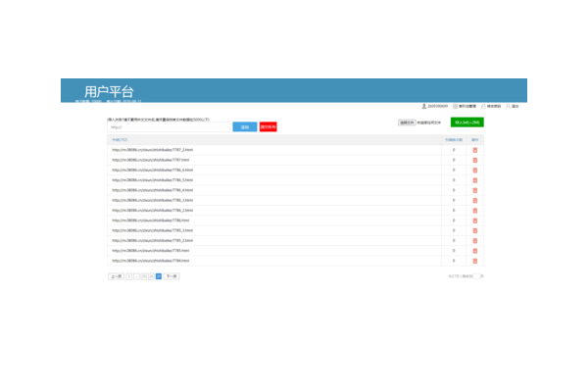Click the blue submit button beside URL field
Screen dimensions: 588x392
click(x=244, y=127)
